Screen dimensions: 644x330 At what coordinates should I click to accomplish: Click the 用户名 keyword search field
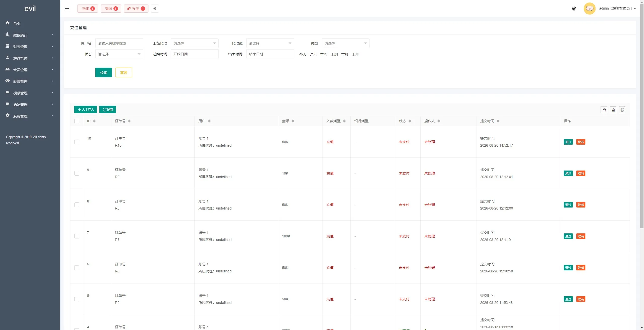pos(119,43)
